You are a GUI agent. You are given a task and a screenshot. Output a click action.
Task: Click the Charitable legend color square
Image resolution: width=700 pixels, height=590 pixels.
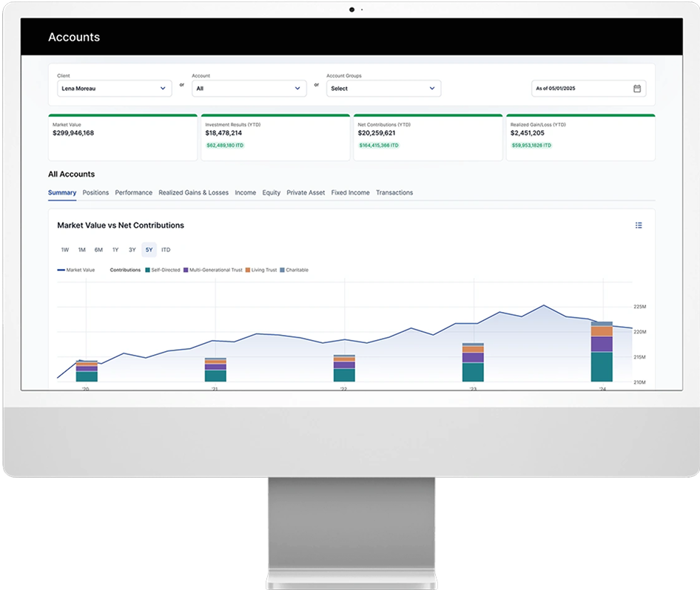[283, 271]
